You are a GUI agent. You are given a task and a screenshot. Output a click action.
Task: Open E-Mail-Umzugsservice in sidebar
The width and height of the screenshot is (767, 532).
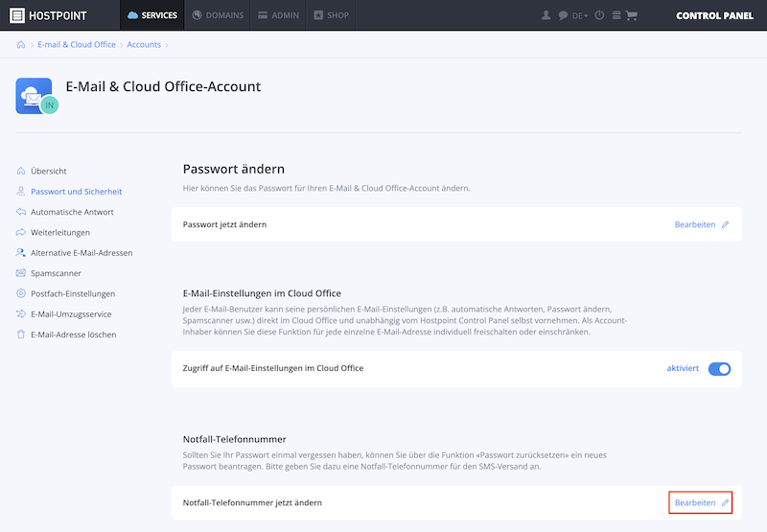[x=71, y=314]
